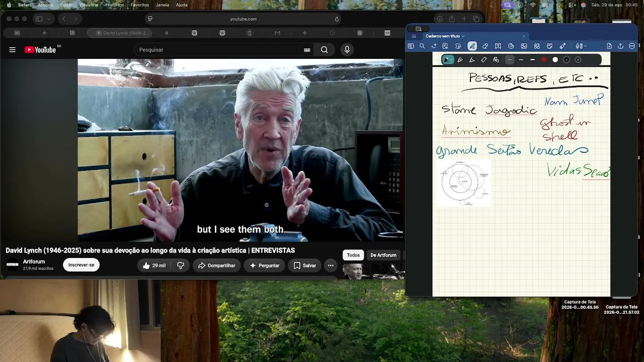The height and width of the screenshot is (362, 644).
Task: Insert an image into the notebook
Action: pyautogui.click(x=524, y=46)
